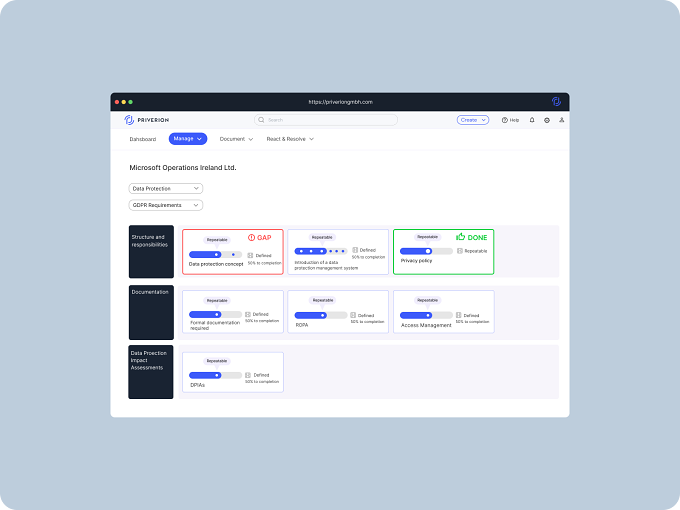Expand the Document menu
This screenshot has height=510, width=680.
[x=236, y=139]
